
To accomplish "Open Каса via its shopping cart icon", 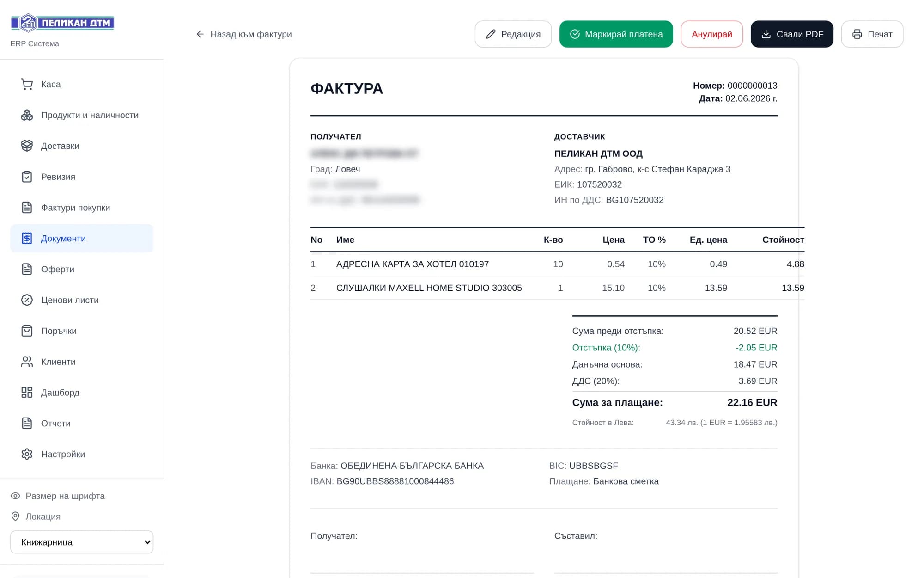I will click(x=27, y=84).
